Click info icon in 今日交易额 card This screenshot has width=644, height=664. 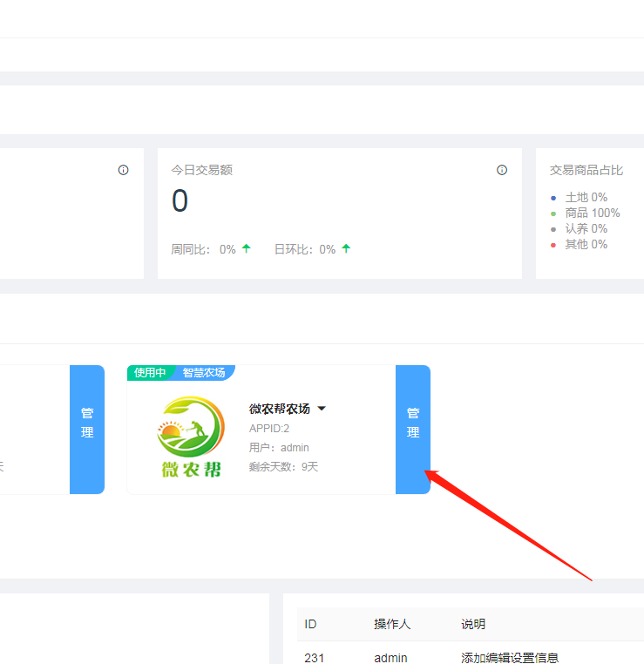pos(502,170)
